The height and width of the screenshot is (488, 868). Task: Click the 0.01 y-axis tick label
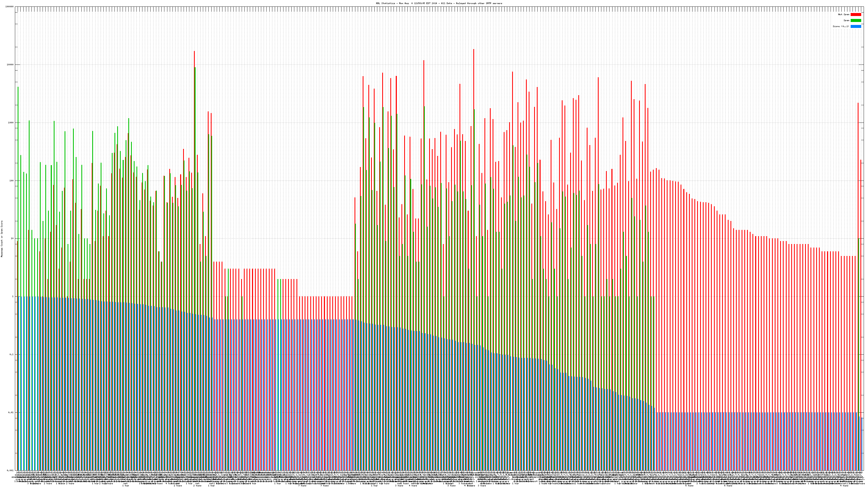pyautogui.click(x=11, y=413)
